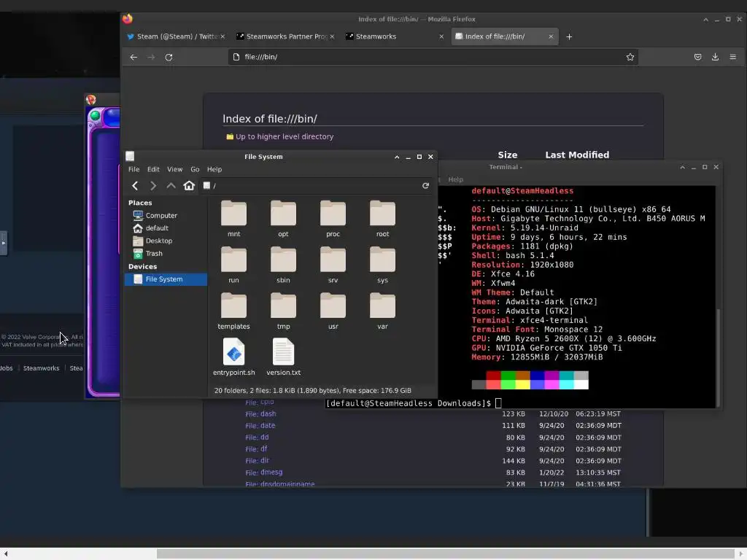747x560 pixels.
Task: Close the Index of file:///bin/ tab
Action: [551, 36]
